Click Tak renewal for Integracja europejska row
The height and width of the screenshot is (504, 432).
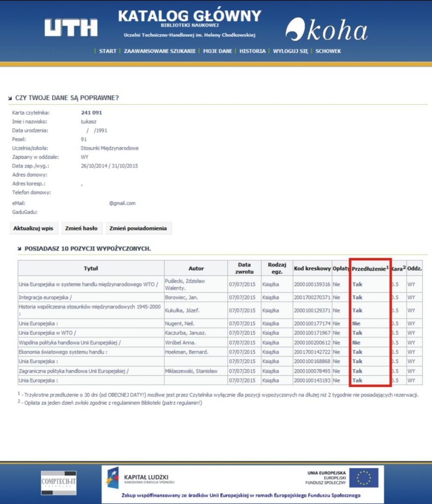(x=357, y=298)
